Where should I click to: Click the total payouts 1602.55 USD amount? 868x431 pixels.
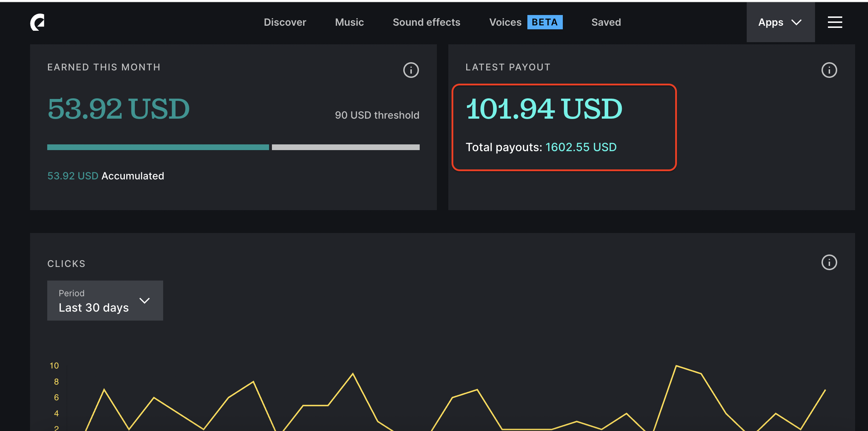581,147
